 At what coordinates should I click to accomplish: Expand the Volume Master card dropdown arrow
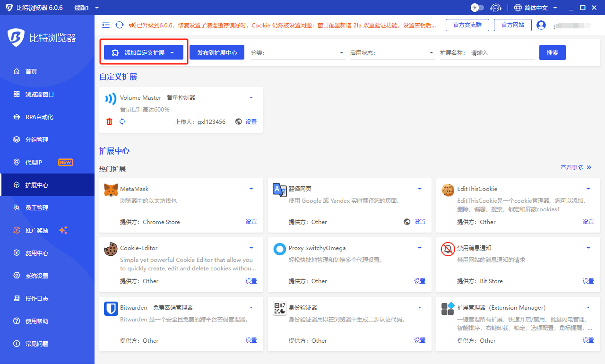tap(251, 97)
